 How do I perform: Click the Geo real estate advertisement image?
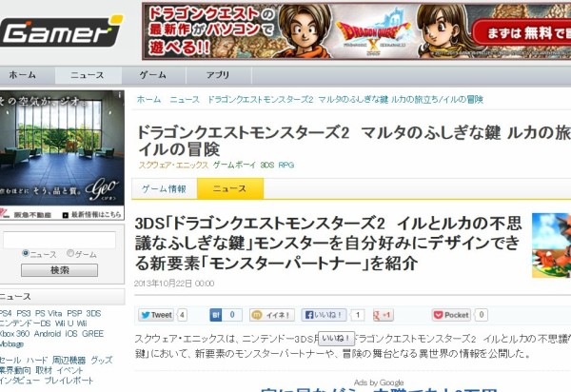pyautogui.click(x=62, y=147)
